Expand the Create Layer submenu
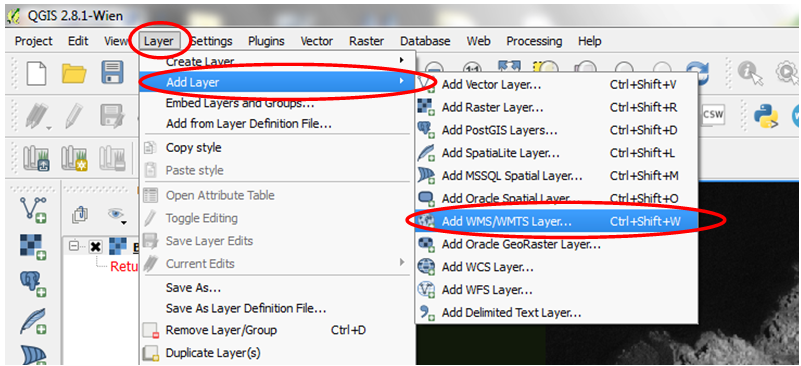Viewport: 801px width, 366px height. point(278,61)
